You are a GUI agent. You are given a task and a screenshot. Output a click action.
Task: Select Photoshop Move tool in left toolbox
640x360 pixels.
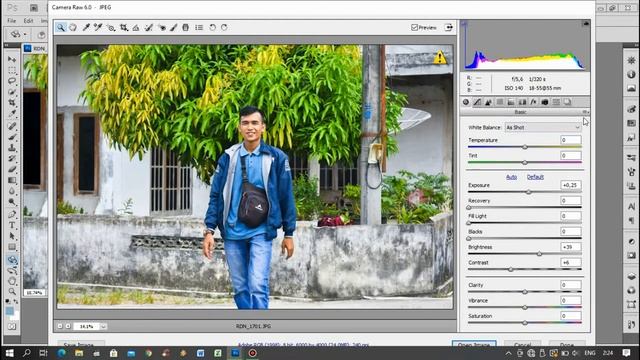[x=12, y=59]
